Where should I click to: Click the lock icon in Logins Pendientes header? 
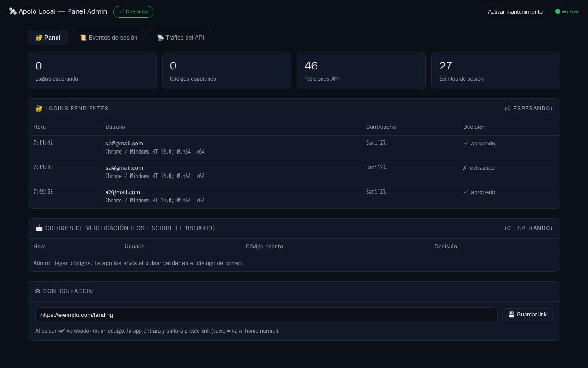pos(39,109)
